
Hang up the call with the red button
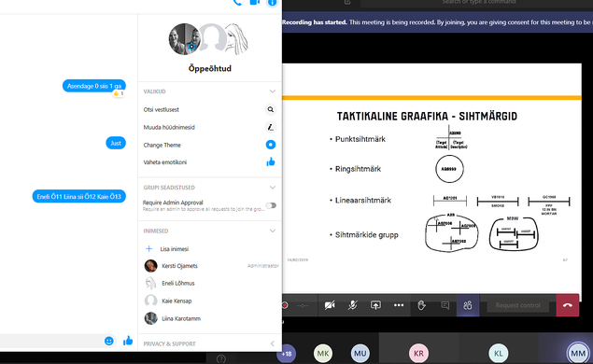coord(567,305)
